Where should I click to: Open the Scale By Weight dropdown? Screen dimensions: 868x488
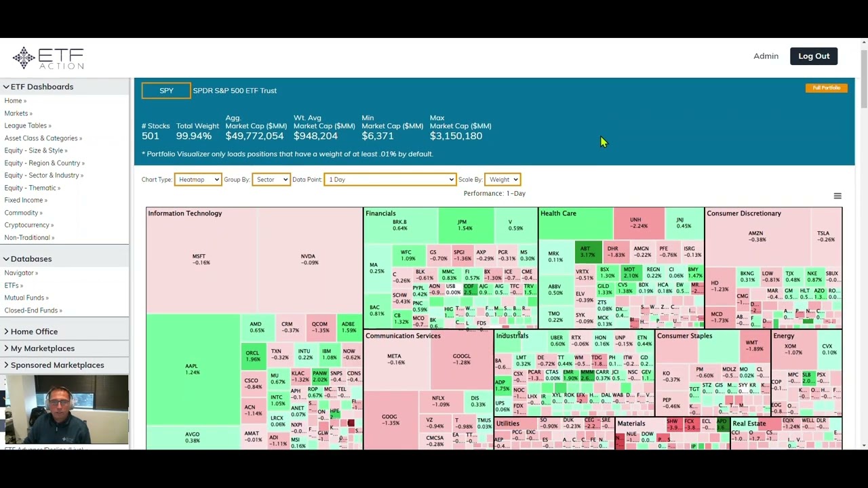[502, 180]
